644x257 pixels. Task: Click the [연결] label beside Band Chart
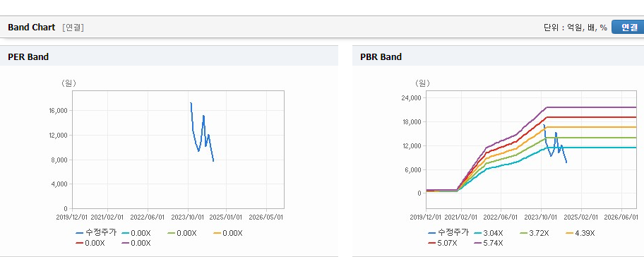(73, 28)
